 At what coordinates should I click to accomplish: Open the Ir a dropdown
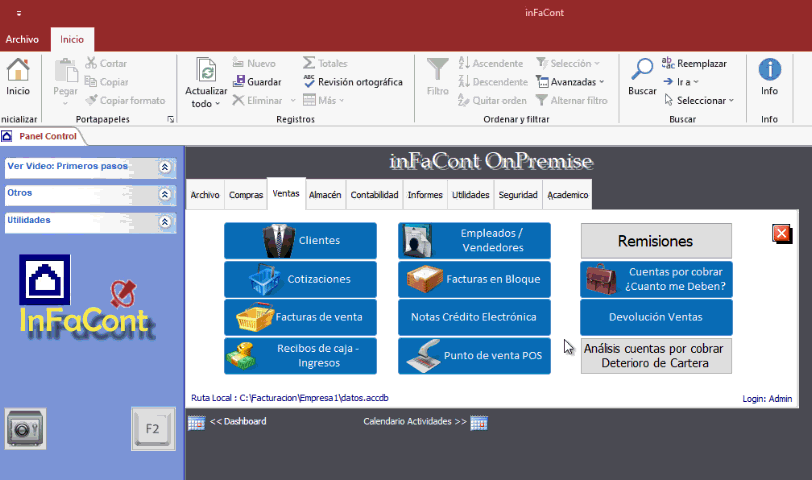(681, 82)
